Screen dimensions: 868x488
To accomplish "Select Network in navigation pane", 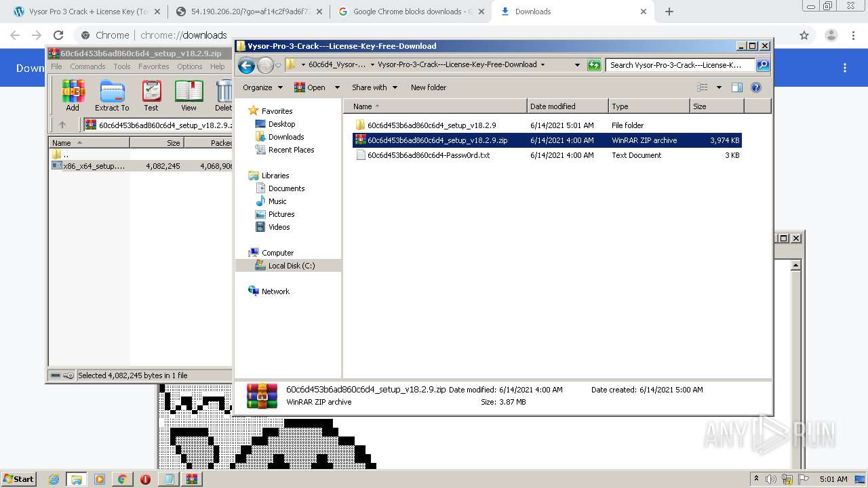I will click(x=275, y=291).
